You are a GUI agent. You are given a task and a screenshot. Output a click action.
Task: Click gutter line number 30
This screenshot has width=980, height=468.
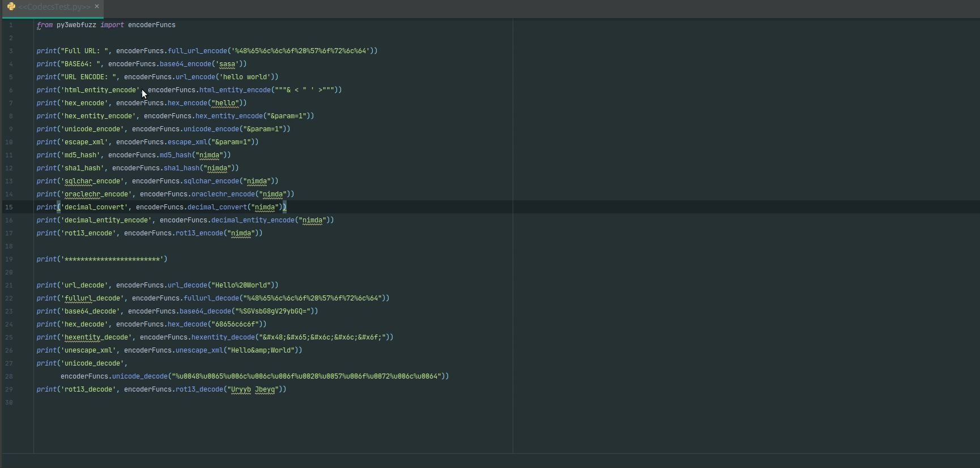point(9,402)
